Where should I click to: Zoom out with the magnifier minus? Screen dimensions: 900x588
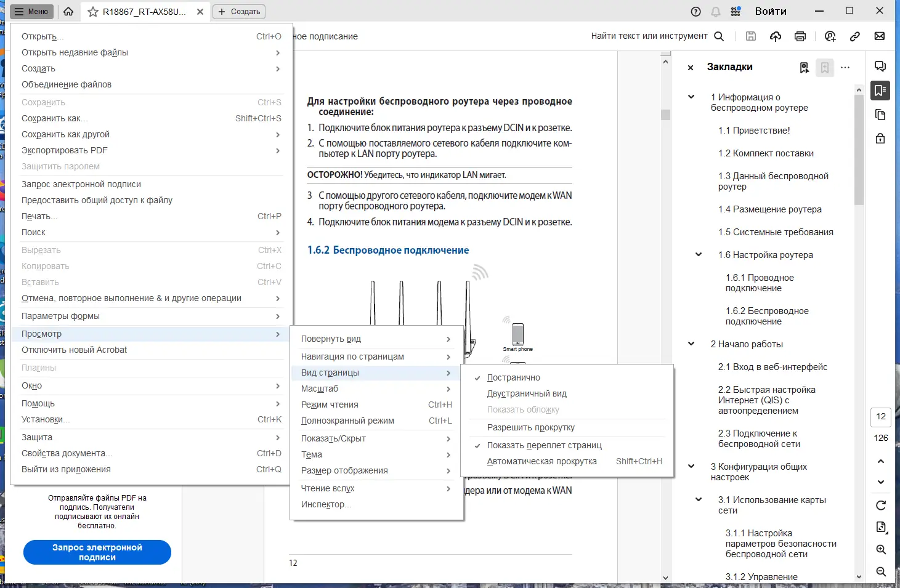pyautogui.click(x=881, y=572)
